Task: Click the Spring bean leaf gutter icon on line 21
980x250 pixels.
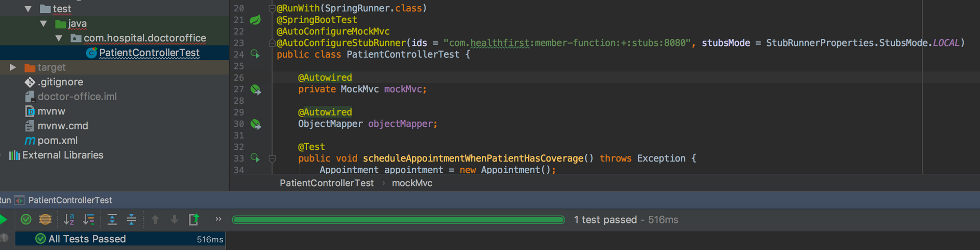Action: 255,20
